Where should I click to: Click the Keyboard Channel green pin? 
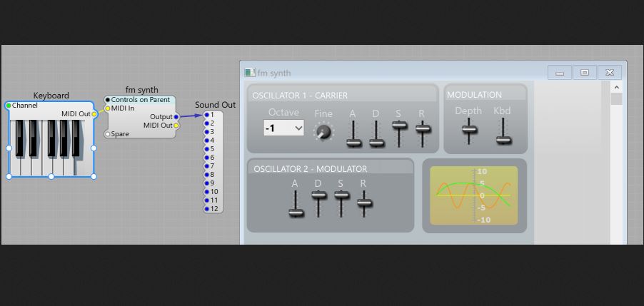tap(9, 106)
